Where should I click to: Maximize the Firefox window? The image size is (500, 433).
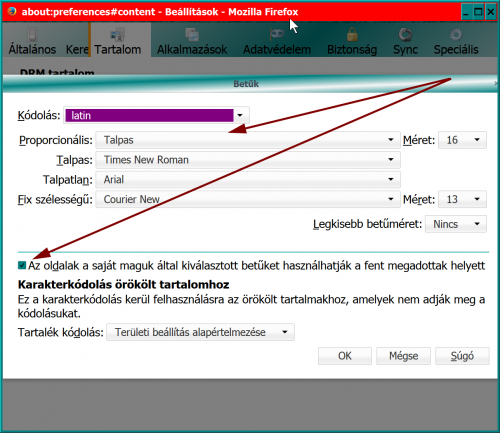478,12
